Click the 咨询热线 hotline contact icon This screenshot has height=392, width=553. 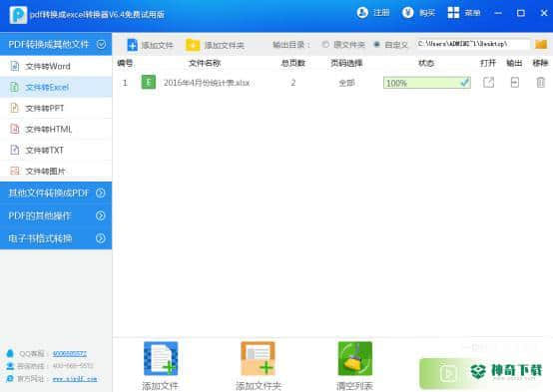click(10, 366)
